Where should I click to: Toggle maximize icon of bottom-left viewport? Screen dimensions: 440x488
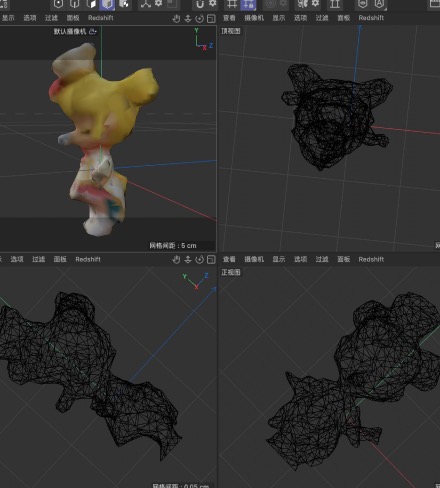coord(211,260)
